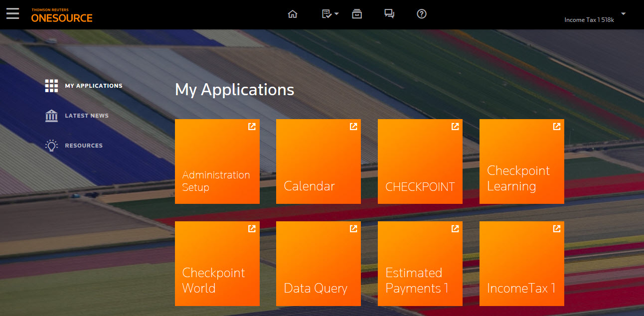This screenshot has height=316, width=644.
Task: Open the Estimated Payments 1 tile
Action: [x=420, y=264]
